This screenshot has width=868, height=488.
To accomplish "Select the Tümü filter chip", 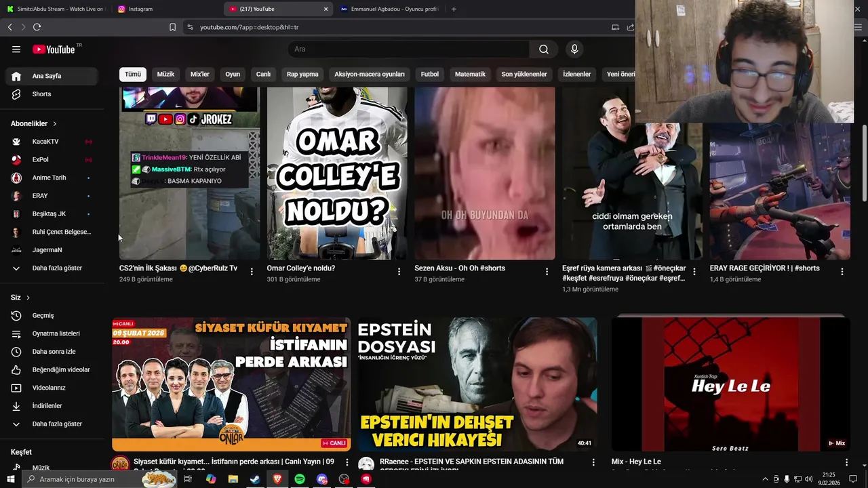I will 133,74.
